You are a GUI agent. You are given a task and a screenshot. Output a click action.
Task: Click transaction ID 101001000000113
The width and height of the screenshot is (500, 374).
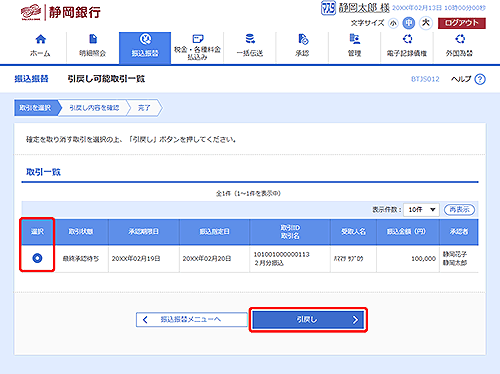click(x=282, y=254)
